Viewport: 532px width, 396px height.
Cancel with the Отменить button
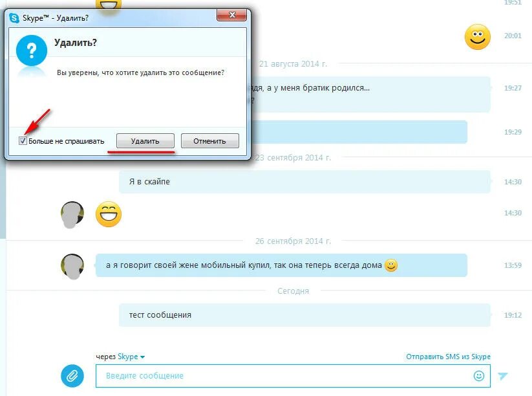pos(209,141)
